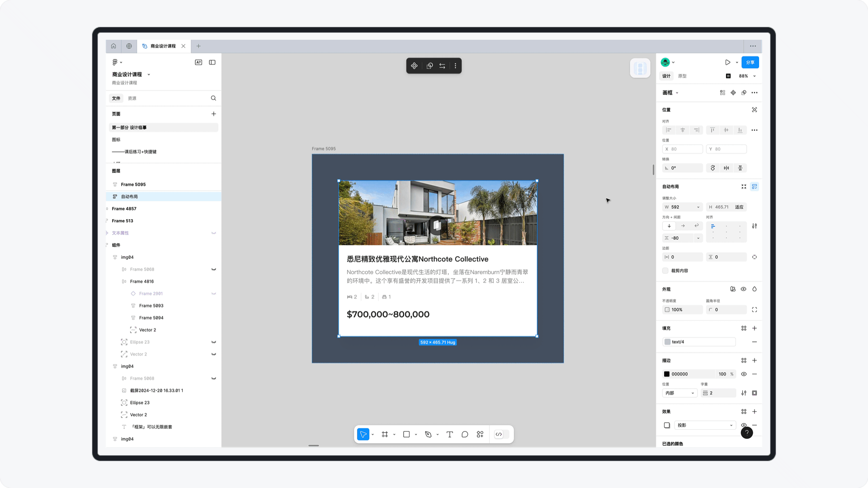Search the layers with magnifier icon

213,98
